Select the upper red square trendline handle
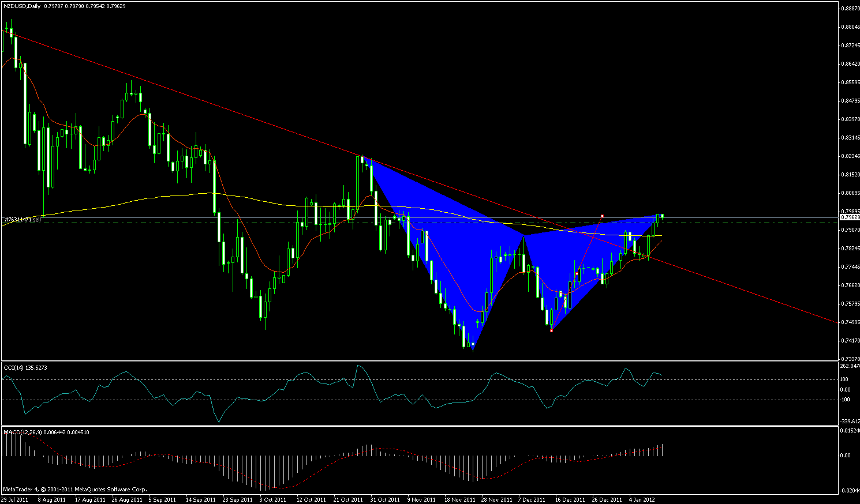 602,216
